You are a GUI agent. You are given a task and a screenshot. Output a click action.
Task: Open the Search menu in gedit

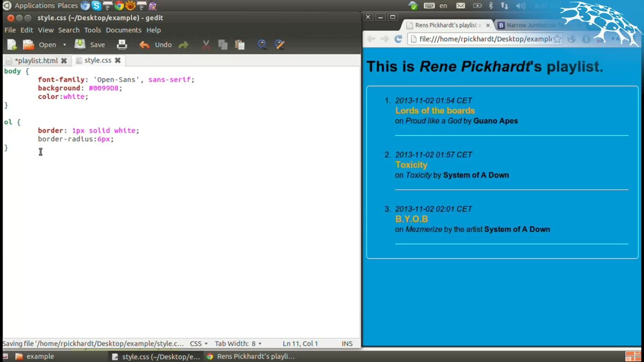(x=69, y=30)
